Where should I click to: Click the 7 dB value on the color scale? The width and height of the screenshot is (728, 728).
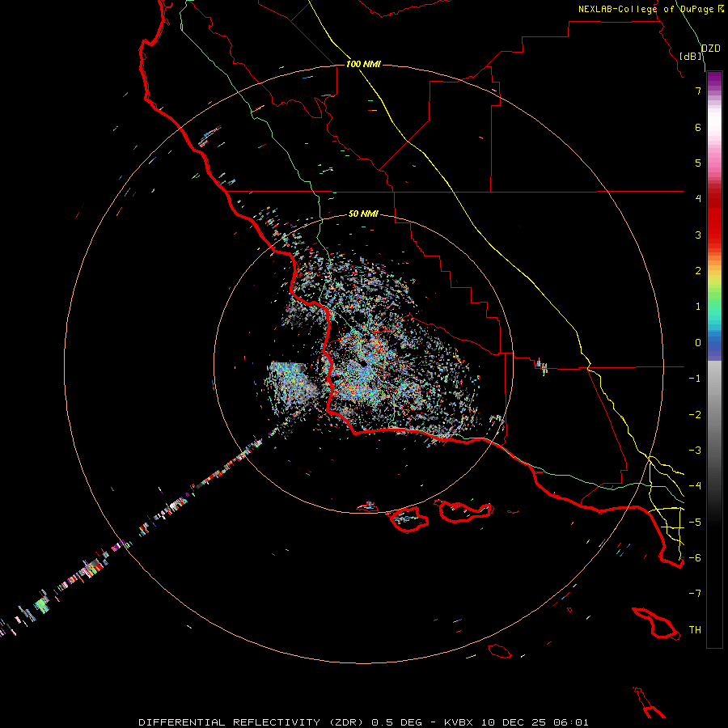(698, 91)
